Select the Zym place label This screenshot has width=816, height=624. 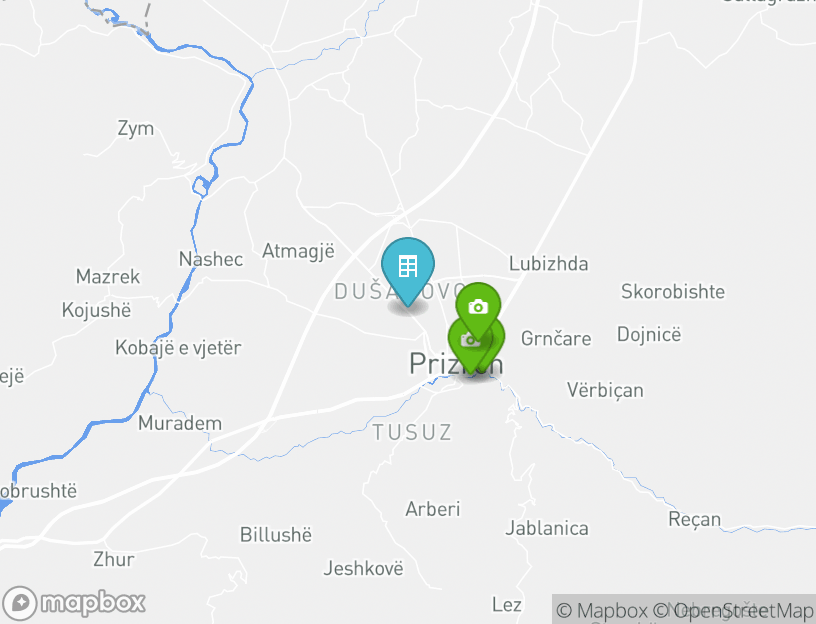[136, 129]
